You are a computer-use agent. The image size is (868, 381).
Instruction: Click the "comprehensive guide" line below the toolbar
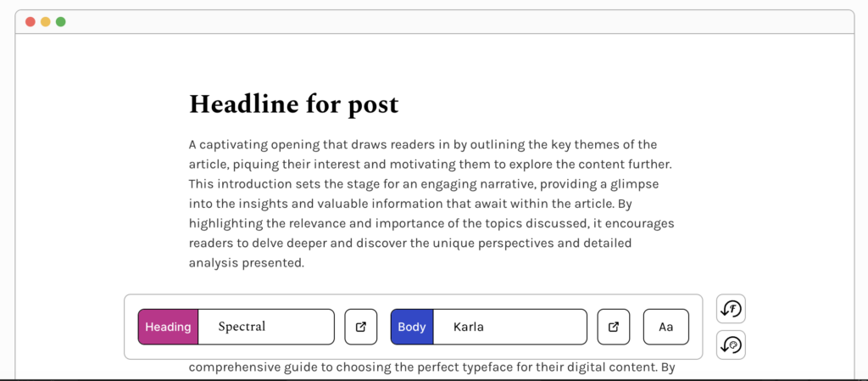[x=431, y=368]
